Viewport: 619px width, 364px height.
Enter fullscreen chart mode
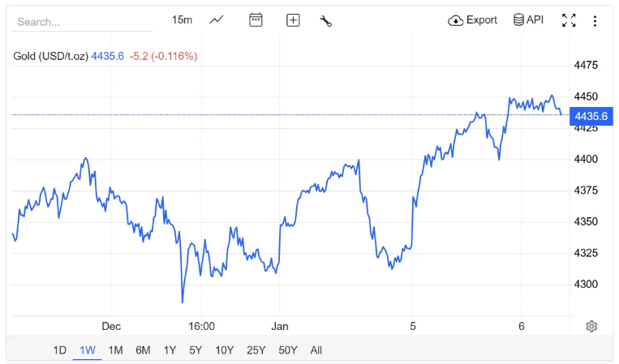coord(569,20)
